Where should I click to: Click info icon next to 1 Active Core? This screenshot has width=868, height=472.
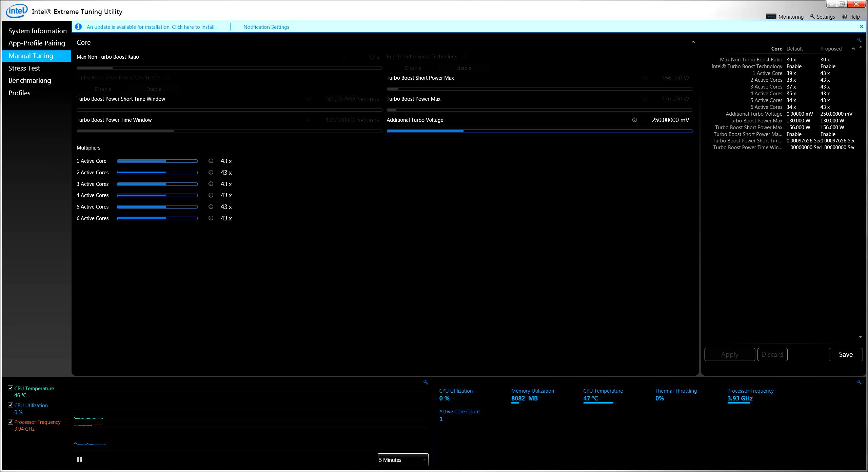[211, 161]
